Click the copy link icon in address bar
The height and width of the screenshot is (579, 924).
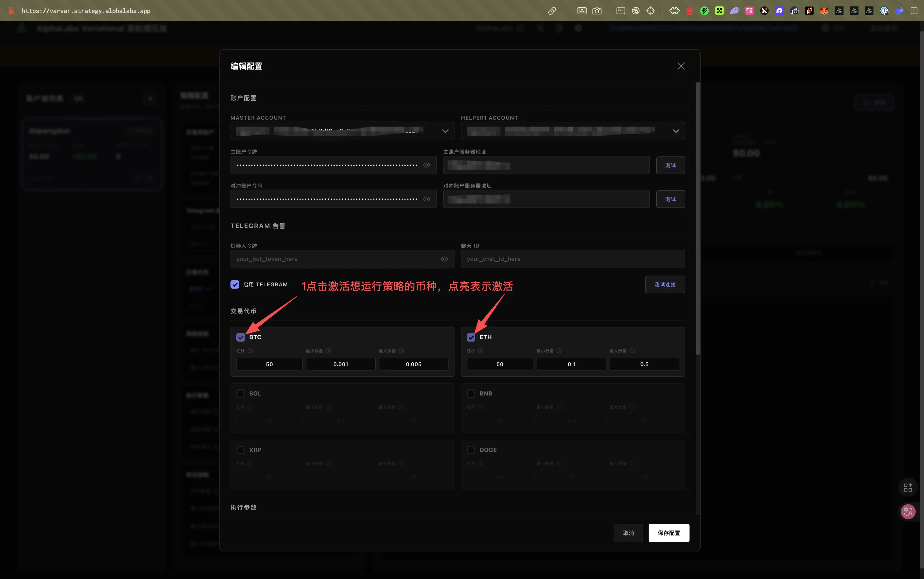pyautogui.click(x=552, y=11)
